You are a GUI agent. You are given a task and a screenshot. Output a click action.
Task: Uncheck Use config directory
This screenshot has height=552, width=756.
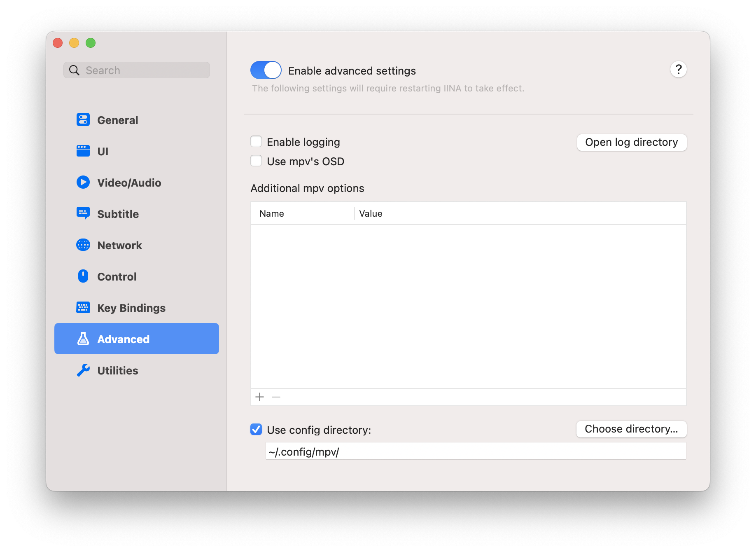256,430
